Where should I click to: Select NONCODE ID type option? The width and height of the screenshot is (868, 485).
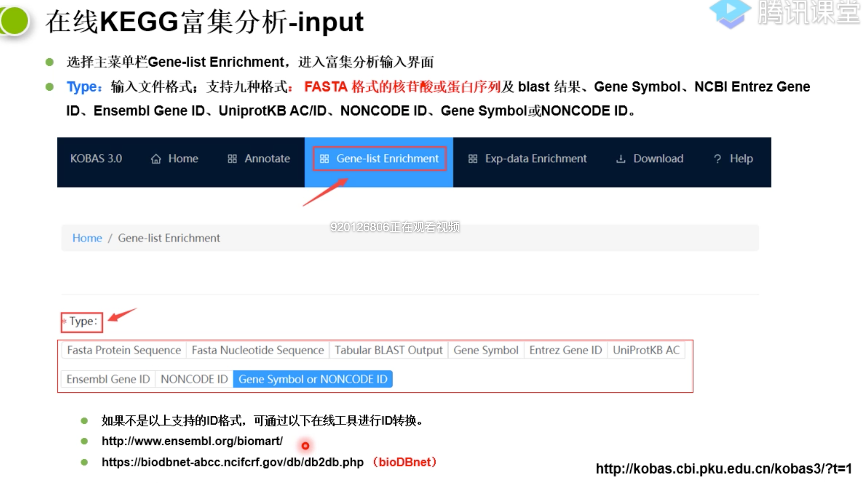pyautogui.click(x=194, y=379)
